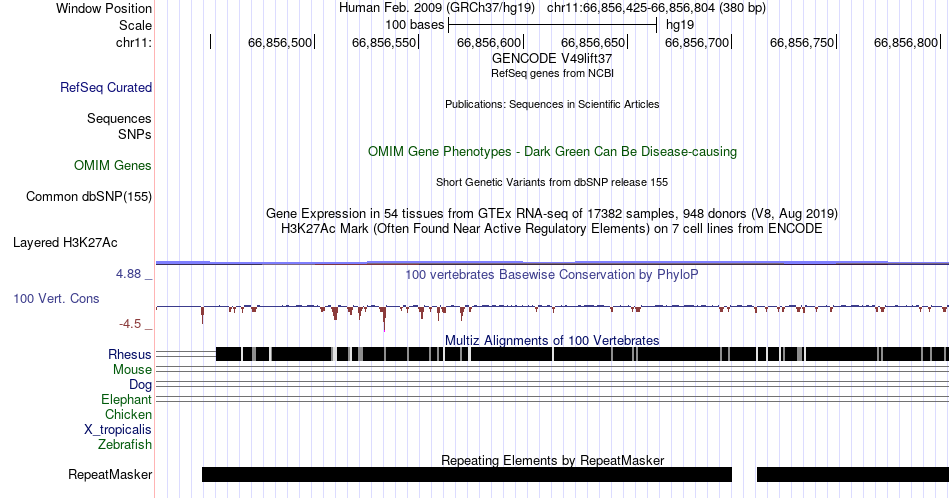Click the 66,856,700 ruler position
This screenshot has width=950, height=498.
(697, 42)
